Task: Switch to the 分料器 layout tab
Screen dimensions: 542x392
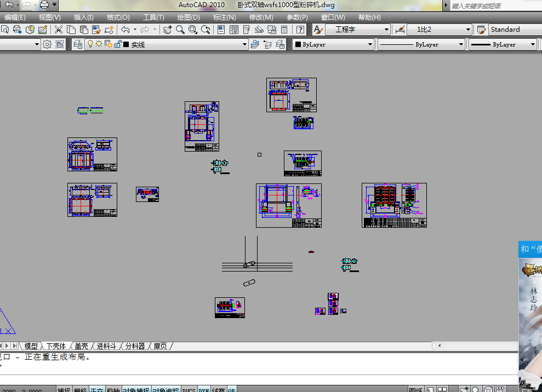Action: tap(135, 346)
